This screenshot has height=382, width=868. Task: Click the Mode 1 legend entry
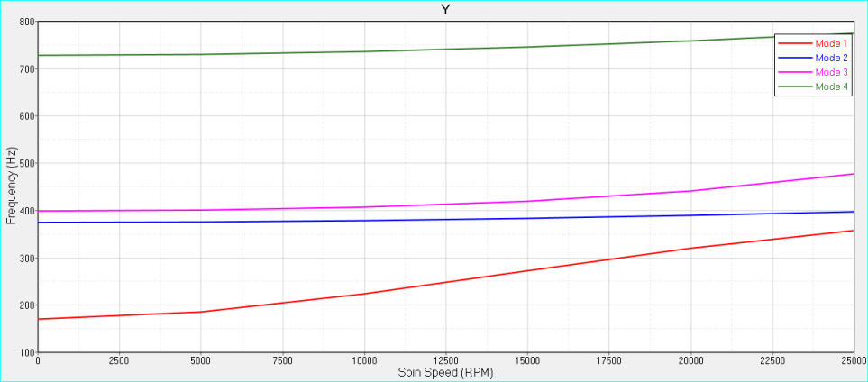click(831, 43)
